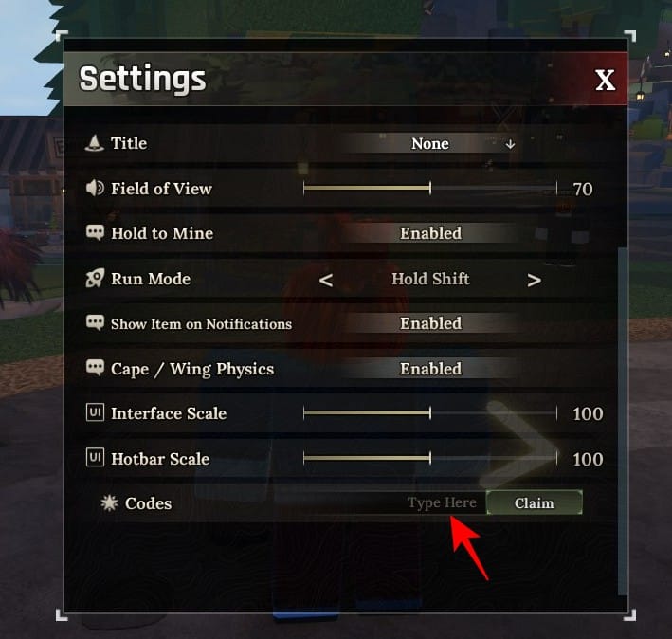Disable Cape / Wing Physics
This screenshot has width=672, height=639.
(430, 369)
